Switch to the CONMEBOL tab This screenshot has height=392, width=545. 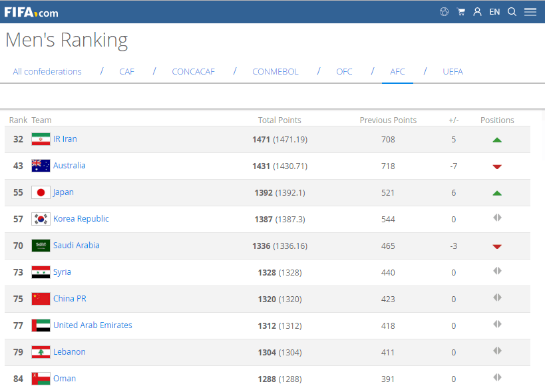click(275, 72)
